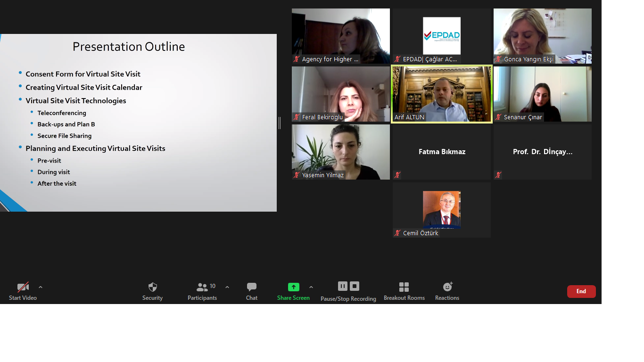Image resolution: width=644 pixels, height=362 pixels.
Task: Open the Reactions menu
Action: click(x=447, y=287)
